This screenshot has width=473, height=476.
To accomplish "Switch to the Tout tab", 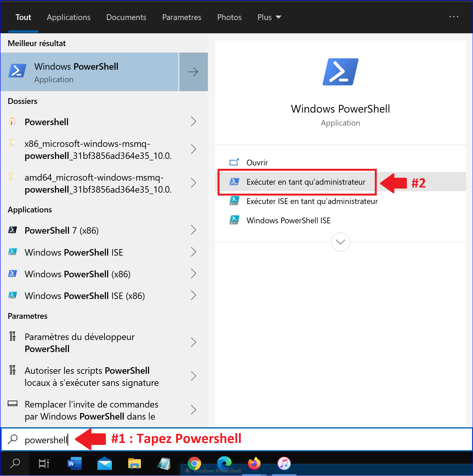I will pyautogui.click(x=23, y=17).
